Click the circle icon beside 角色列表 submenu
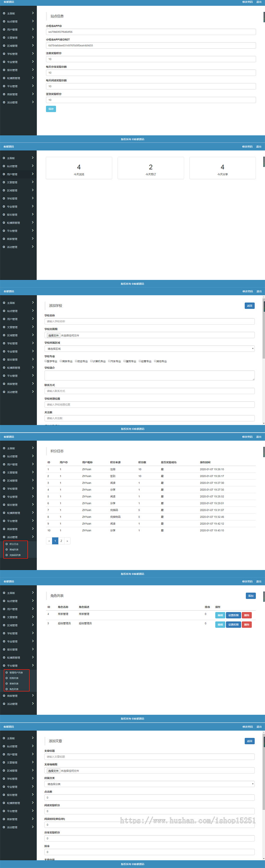This screenshot has width=265, height=868. pyautogui.click(x=7, y=689)
